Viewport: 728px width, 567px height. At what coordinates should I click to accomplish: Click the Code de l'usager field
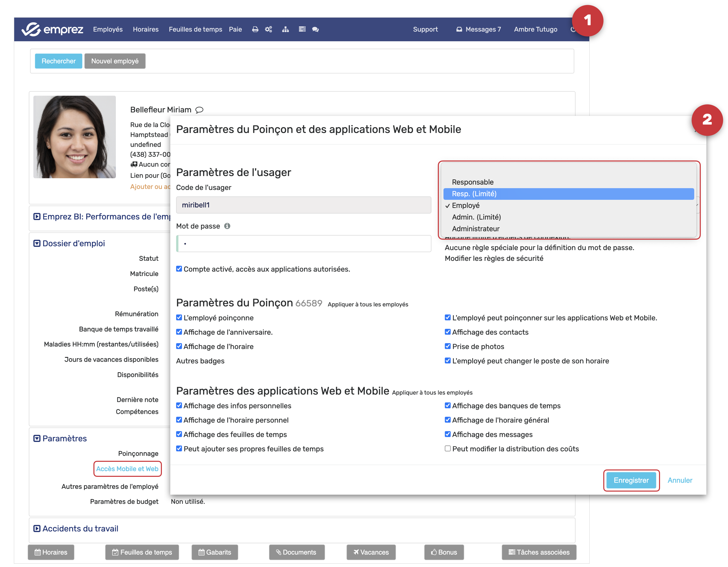tap(303, 205)
